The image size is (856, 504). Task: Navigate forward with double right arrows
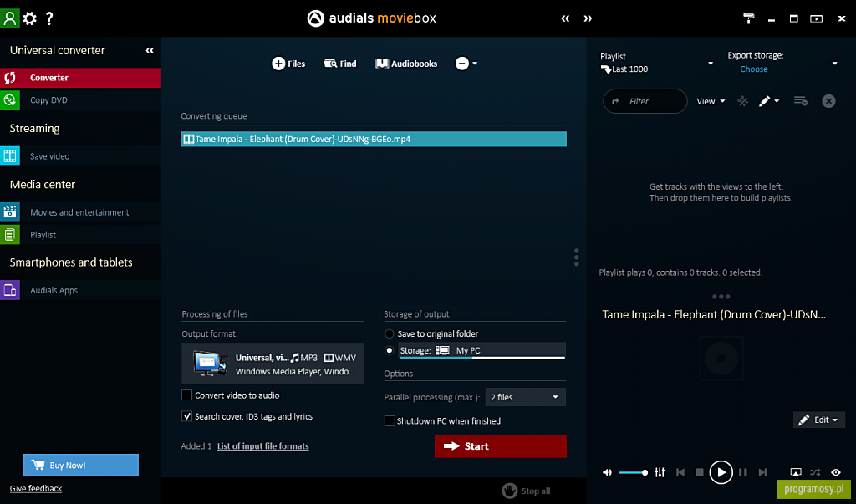pos(588,18)
